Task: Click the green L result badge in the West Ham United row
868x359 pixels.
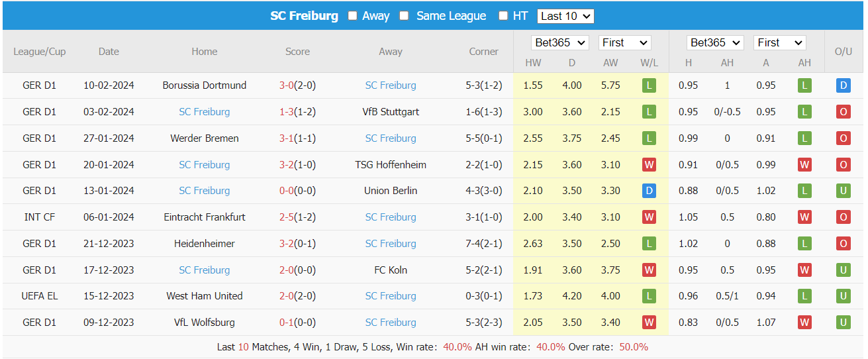Action: pyautogui.click(x=649, y=296)
